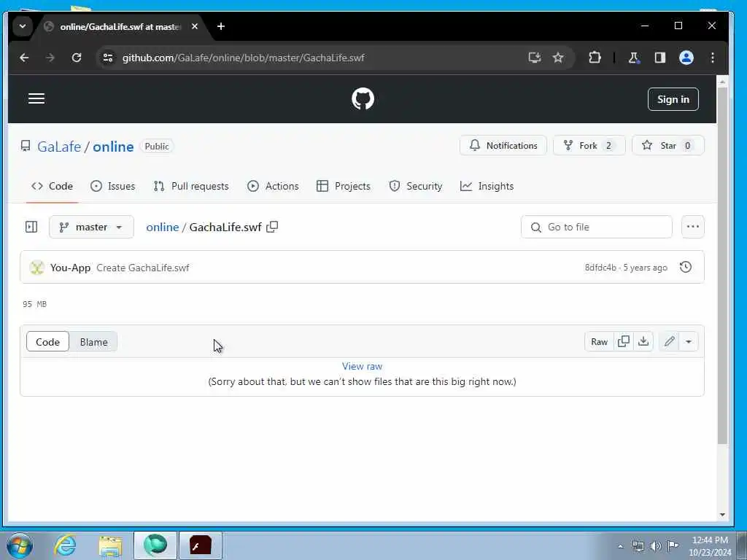
Task: Open the taskbar clock showing 12:44 PM
Action: [710, 545]
